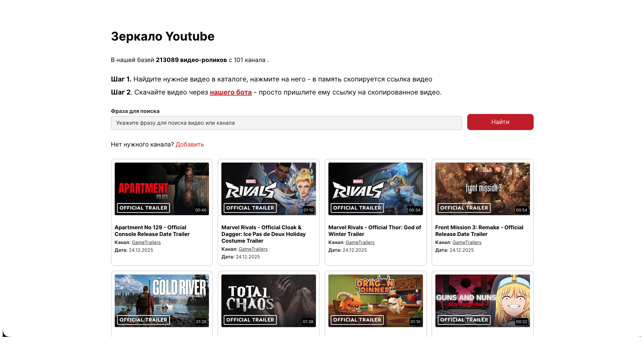Click 00:54 duration badge on Front Mission thumbnail
Screen dimensions: 644x362
(x=522, y=210)
